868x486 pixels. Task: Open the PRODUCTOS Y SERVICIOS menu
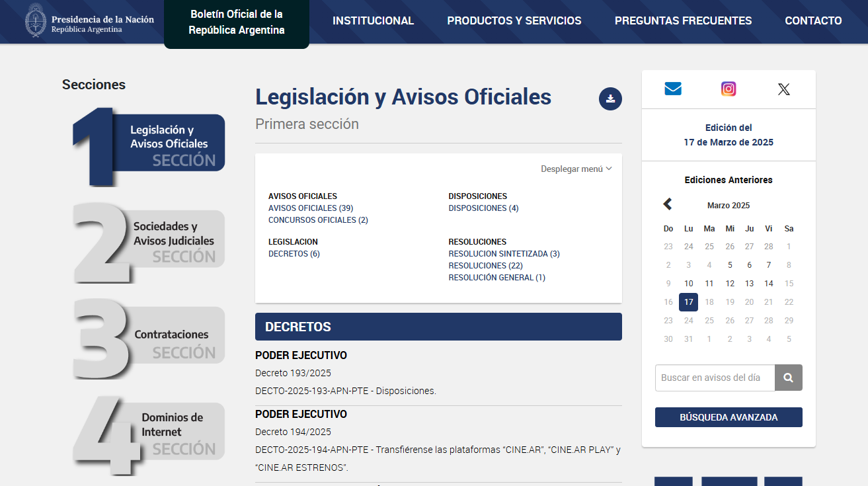(x=514, y=21)
